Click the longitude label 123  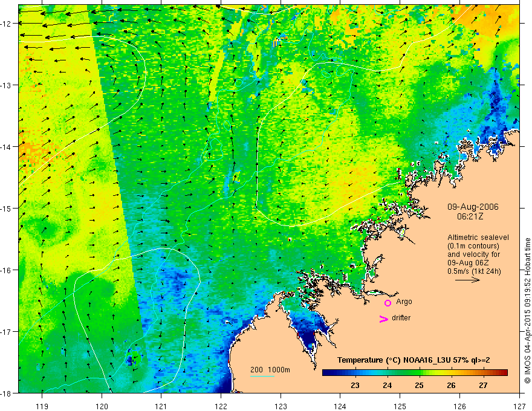click(281, 407)
